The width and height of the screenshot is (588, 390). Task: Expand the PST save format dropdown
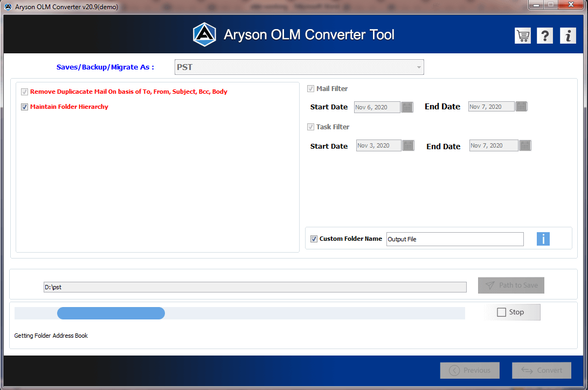pos(299,67)
